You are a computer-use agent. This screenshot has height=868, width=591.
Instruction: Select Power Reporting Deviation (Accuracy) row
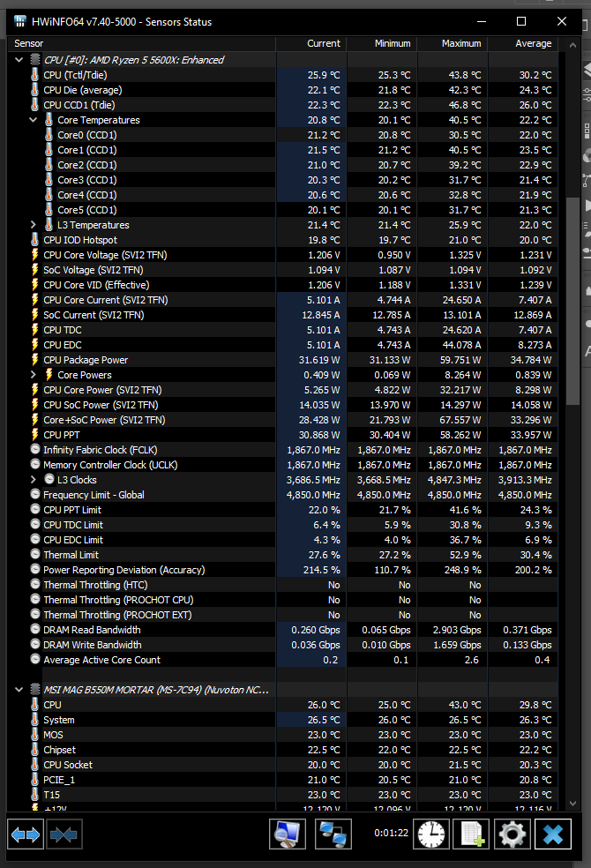pyautogui.click(x=282, y=570)
